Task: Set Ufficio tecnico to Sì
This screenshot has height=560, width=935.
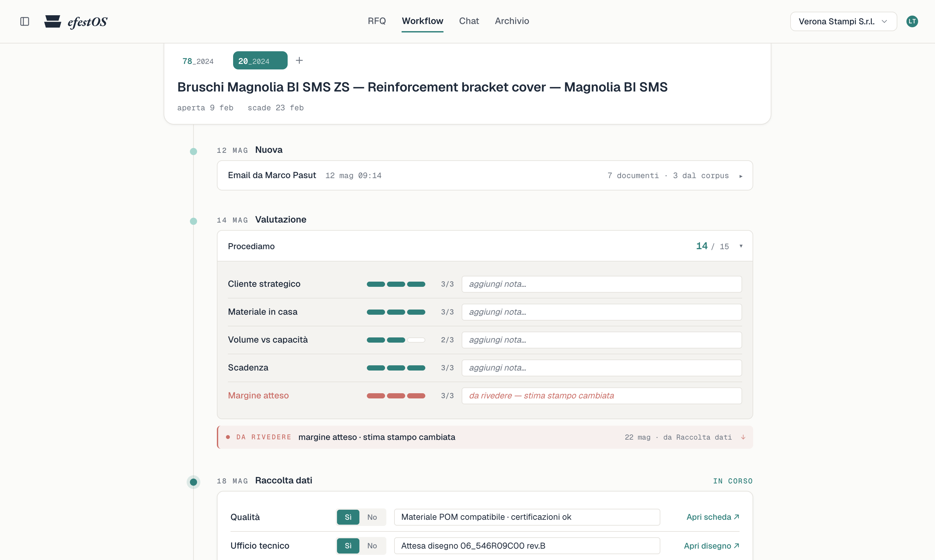Action: (348, 546)
